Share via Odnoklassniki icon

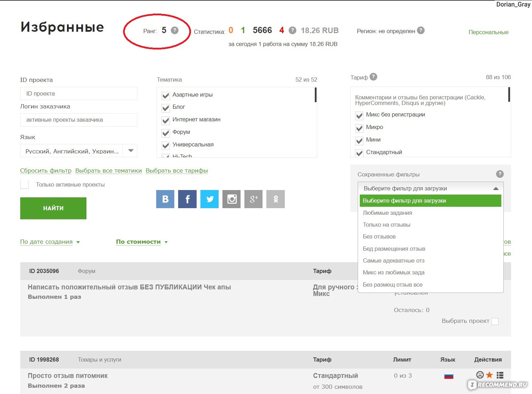[x=275, y=199]
